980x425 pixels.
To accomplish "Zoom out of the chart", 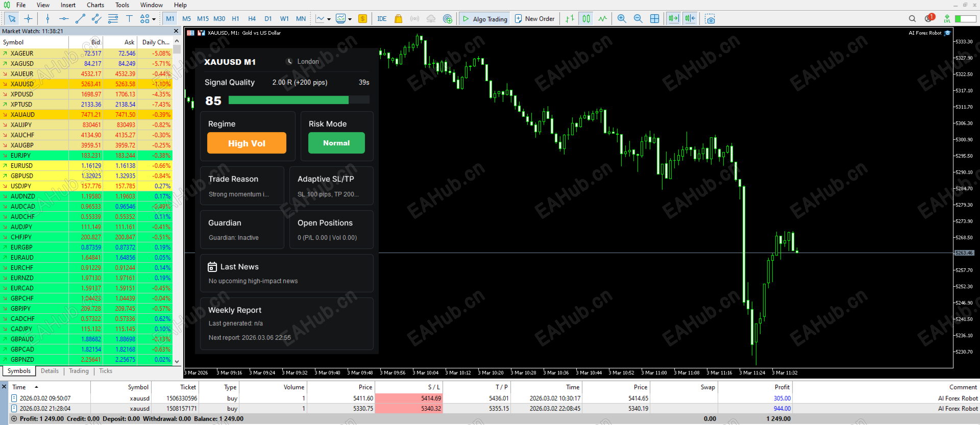I will point(638,19).
